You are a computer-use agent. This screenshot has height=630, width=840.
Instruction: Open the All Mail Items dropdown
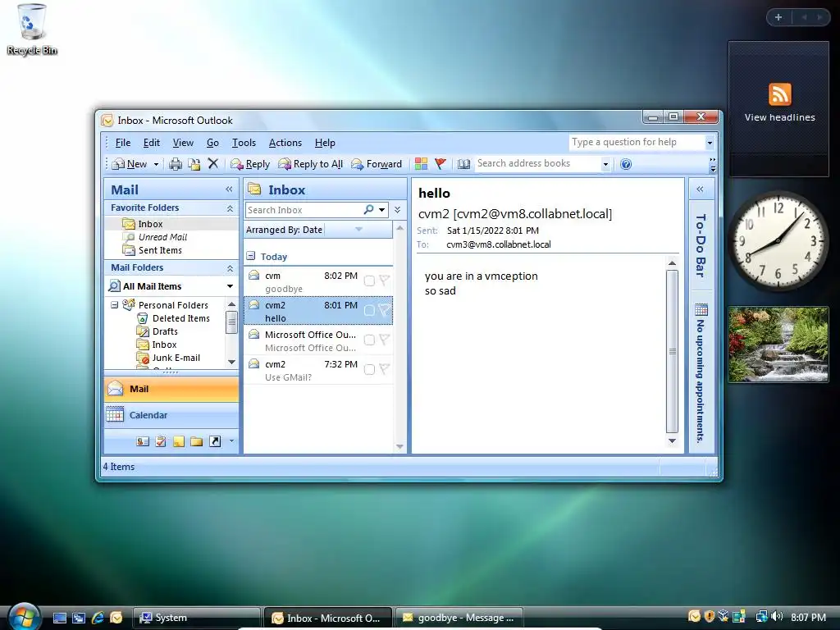coord(230,286)
